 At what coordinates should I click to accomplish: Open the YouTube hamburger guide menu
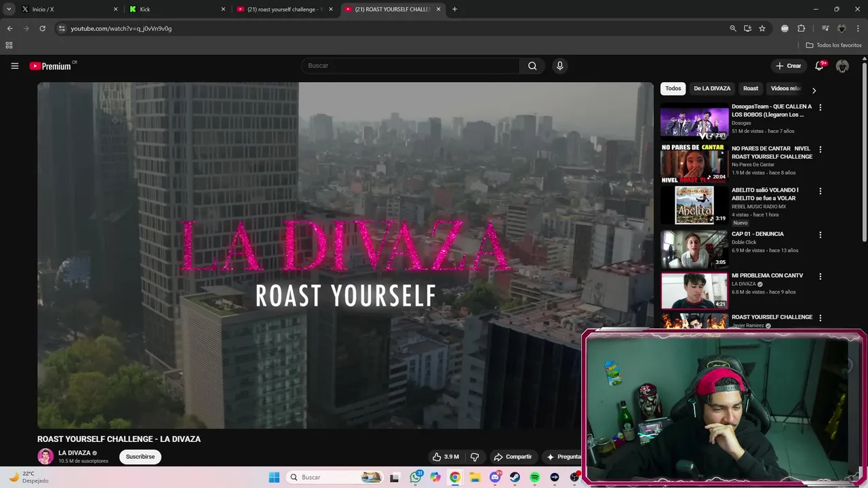coord(14,66)
